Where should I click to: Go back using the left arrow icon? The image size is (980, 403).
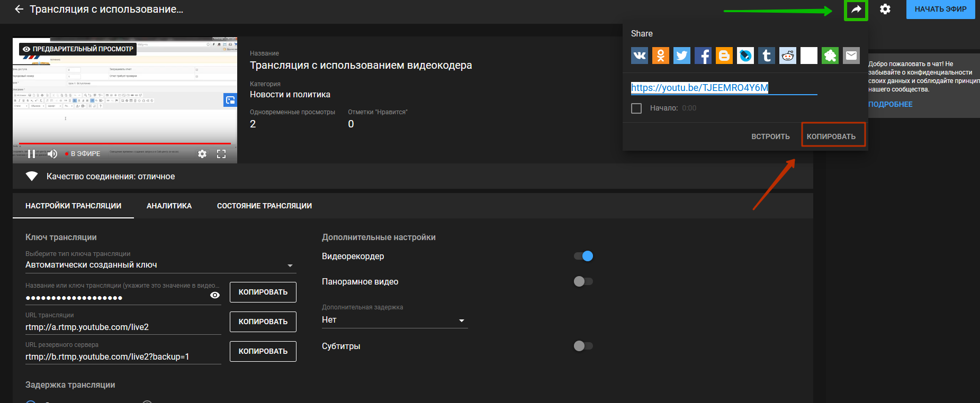[x=19, y=10]
